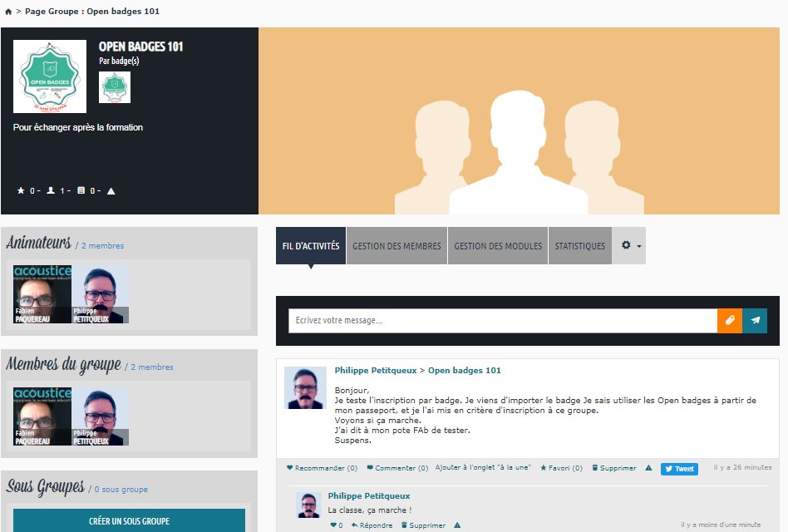Click the star favorites counter icon
Image resolution: width=788 pixels, height=532 pixels.
[21, 190]
